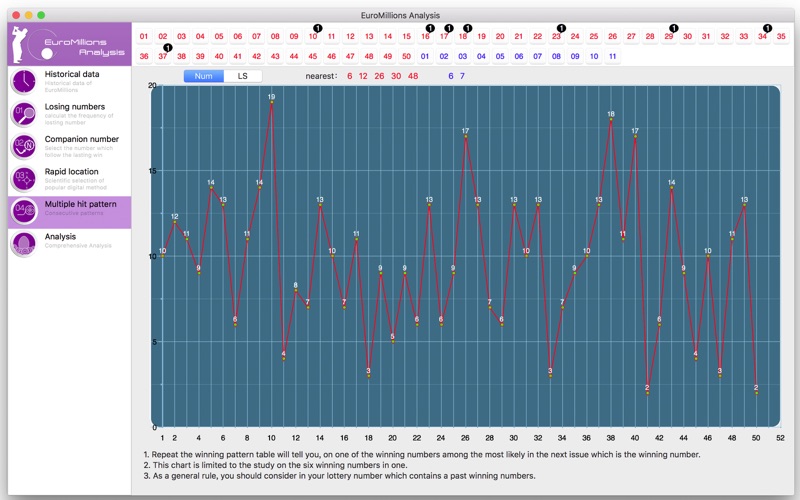The image size is (800, 500).
Task: Select red number 41
Action: 238,56
